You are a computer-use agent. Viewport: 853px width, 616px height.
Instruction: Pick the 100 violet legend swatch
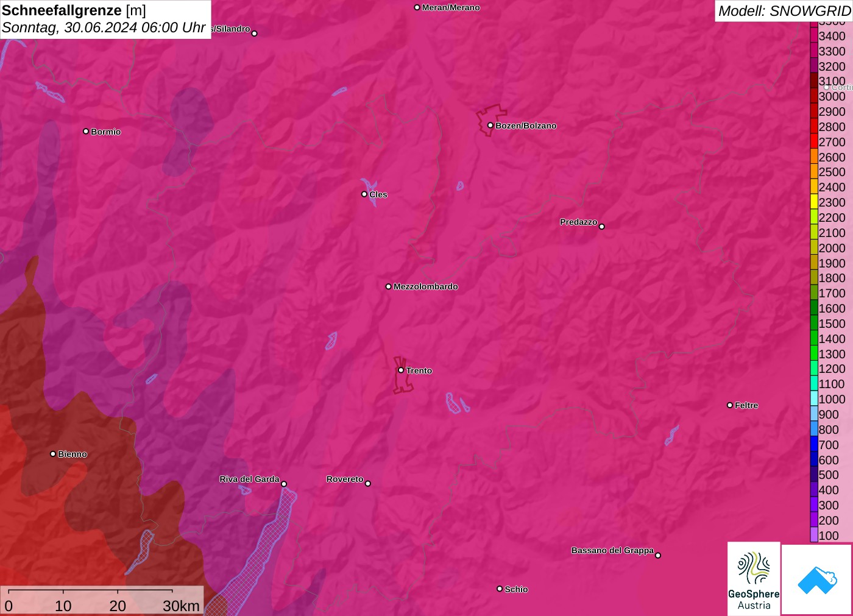[x=814, y=535]
